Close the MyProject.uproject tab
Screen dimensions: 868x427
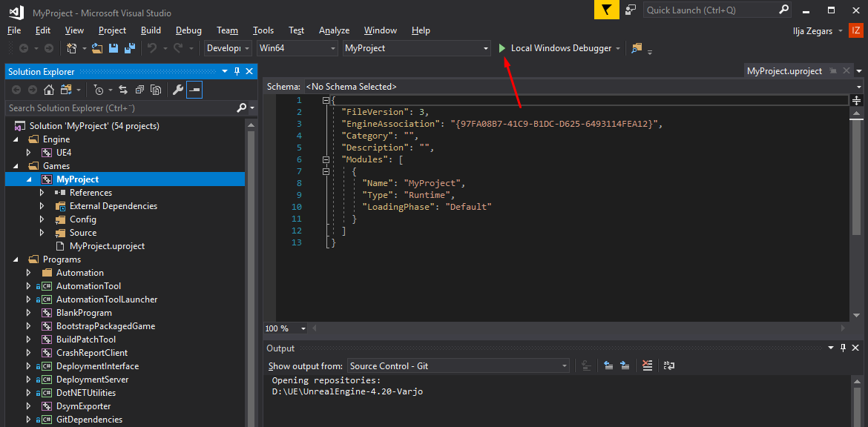point(846,71)
